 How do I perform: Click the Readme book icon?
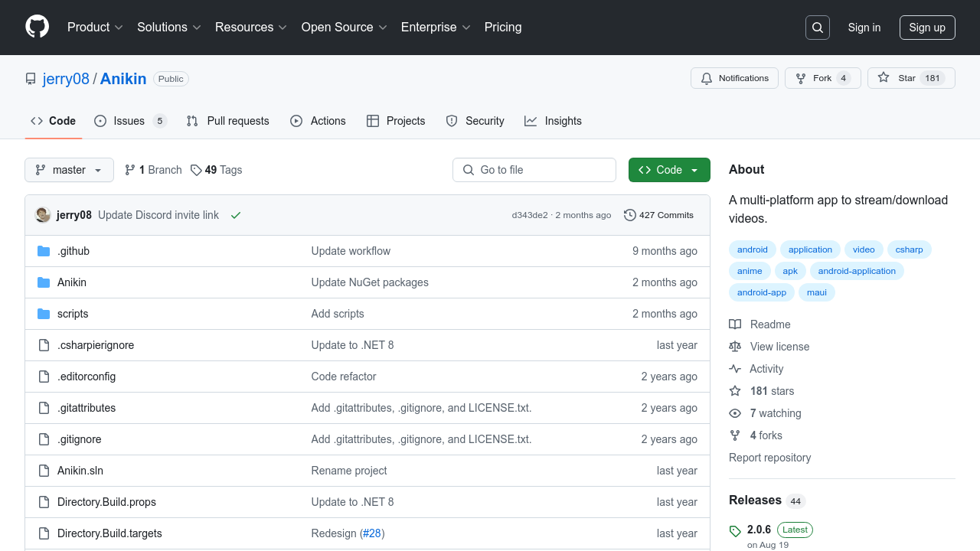coord(735,324)
